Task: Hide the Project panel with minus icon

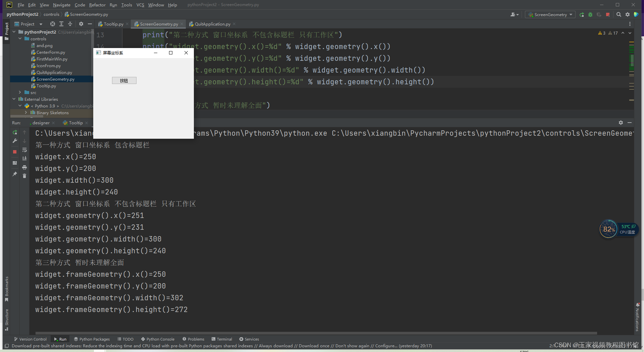Action: pos(90,24)
